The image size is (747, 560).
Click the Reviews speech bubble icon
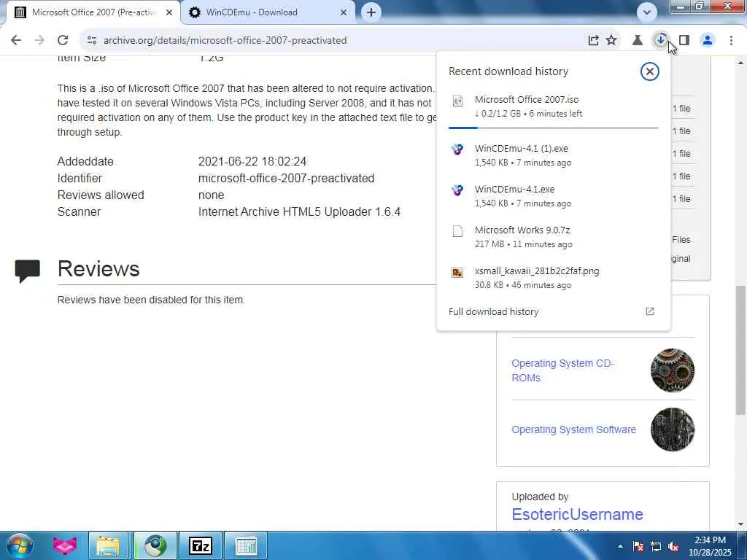coord(27,271)
